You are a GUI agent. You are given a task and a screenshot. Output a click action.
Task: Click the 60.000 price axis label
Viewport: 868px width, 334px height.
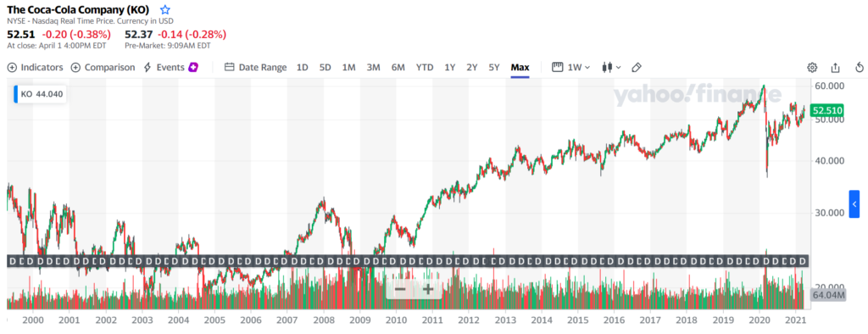pos(829,86)
